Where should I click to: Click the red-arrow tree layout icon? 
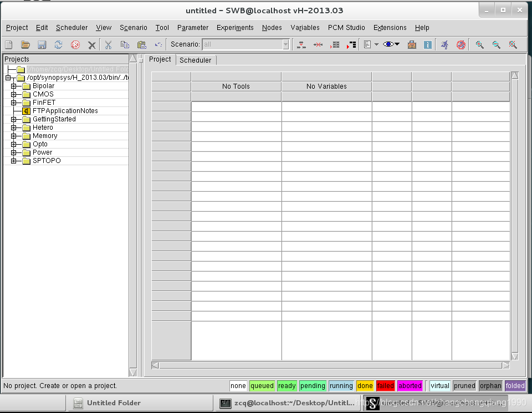pos(351,44)
